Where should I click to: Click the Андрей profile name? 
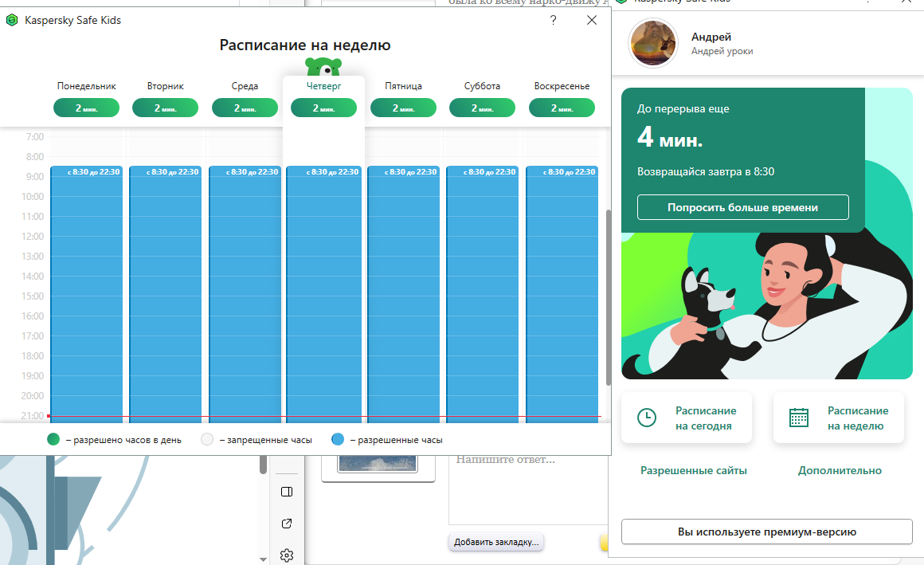tap(711, 37)
